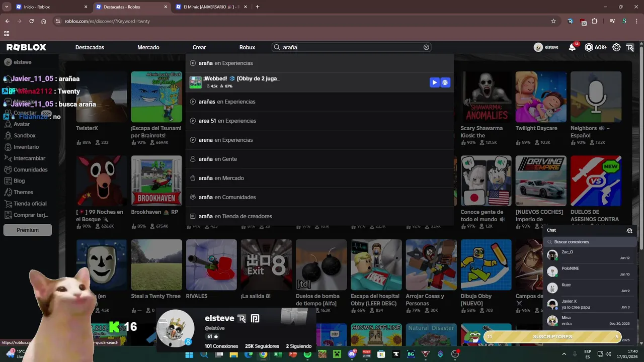Go back in browser history
Viewport: 644px width, 362px height.
pyautogui.click(x=7, y=21)
